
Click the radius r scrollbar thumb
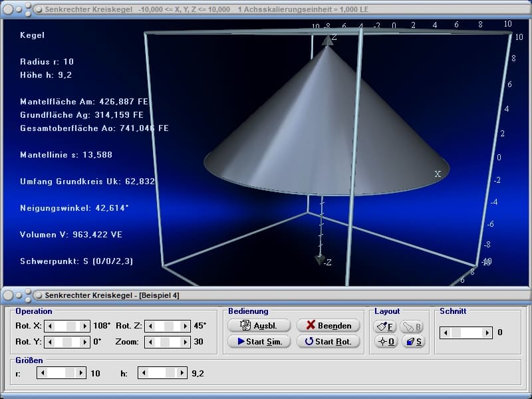pyautogui.click(x=70, y=373)
